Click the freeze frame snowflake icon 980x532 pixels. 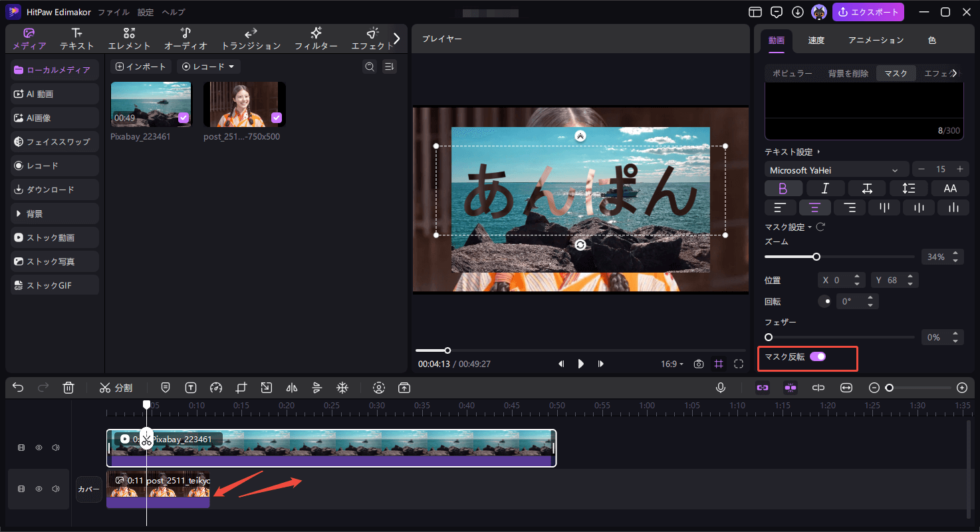(x=342, y=388)
